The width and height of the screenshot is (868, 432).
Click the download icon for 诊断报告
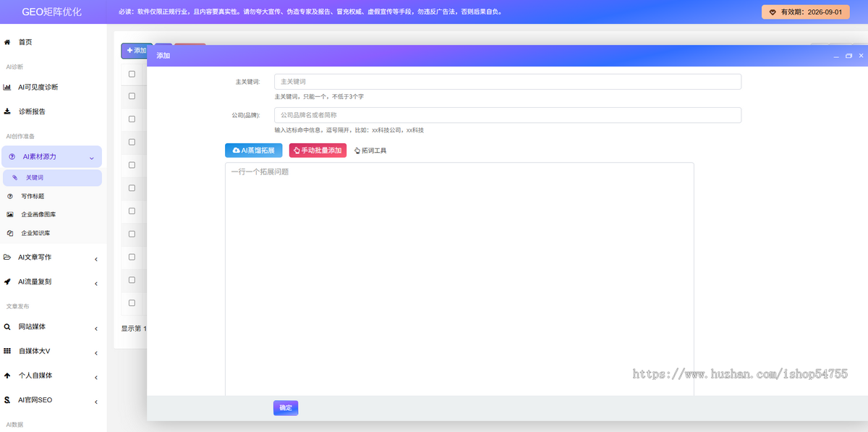coord(7,111)
